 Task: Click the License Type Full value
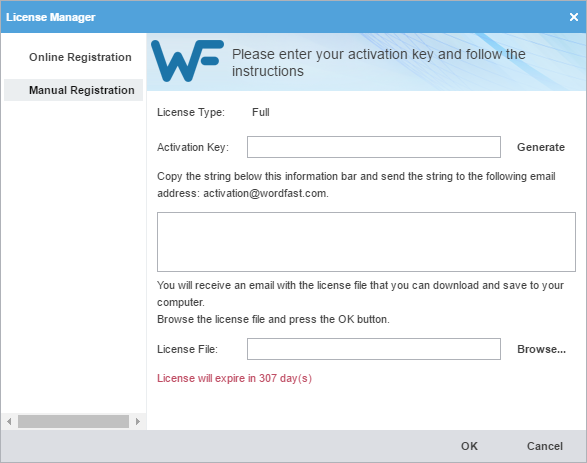[x=261, y=112]
